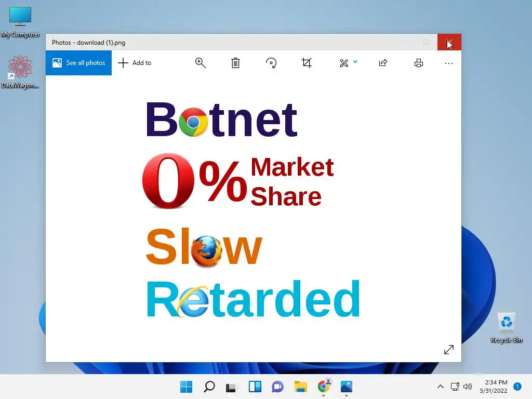Click See all photos button
Screen dimensions: 532x399
point(79,63)
